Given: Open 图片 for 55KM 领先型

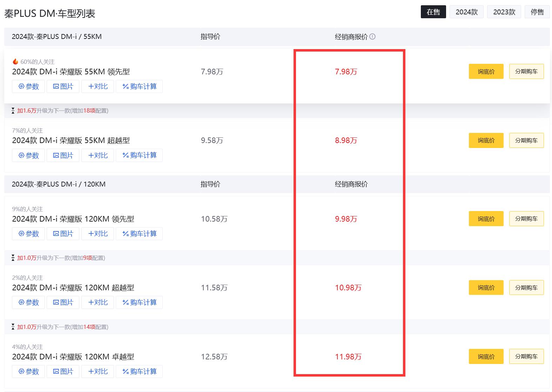Looking at the screenshot, I should coord(63,86).
